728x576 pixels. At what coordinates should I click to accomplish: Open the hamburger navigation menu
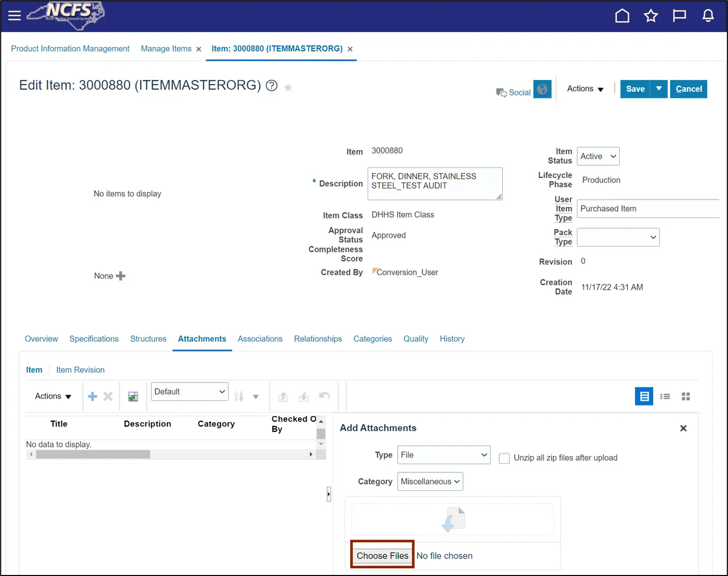[14, 16]
